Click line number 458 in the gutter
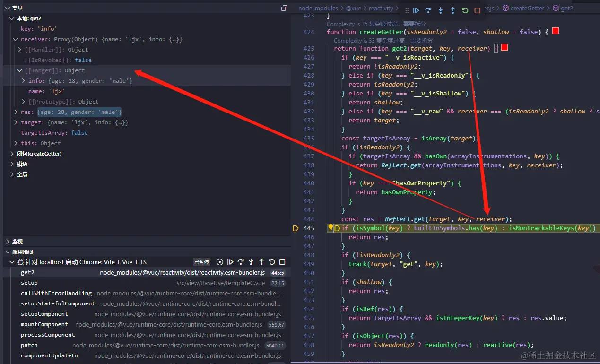 pos(309,345)
